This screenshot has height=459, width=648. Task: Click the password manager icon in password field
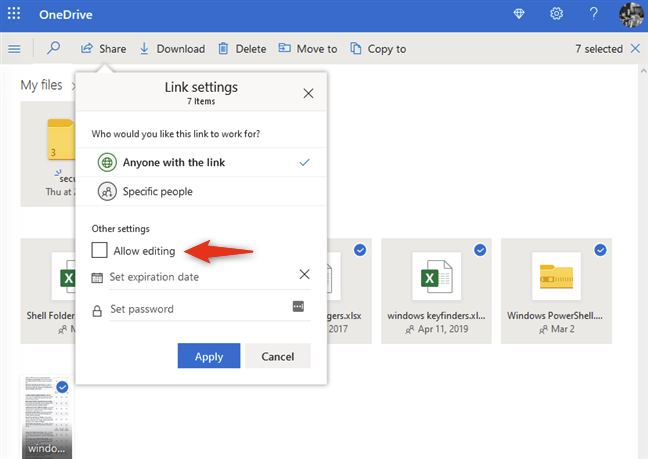(x=298, y=307)
